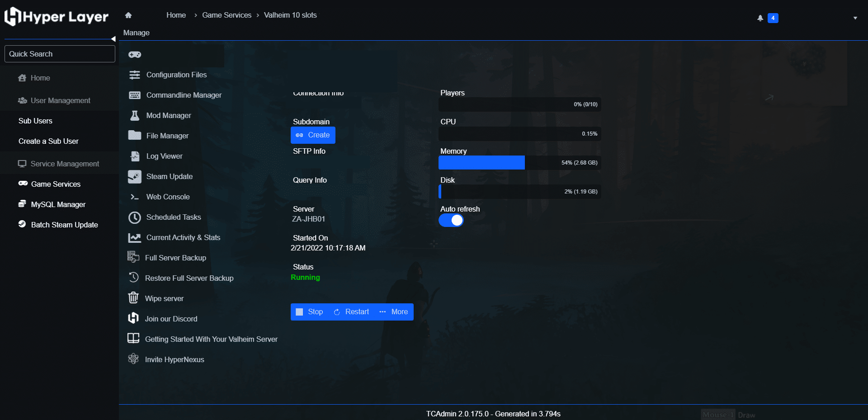The width and height of the screenshot is (868, 420).
Task: Collapse the sidebar with the triangle arrow
Action: (x=113, y=39)
